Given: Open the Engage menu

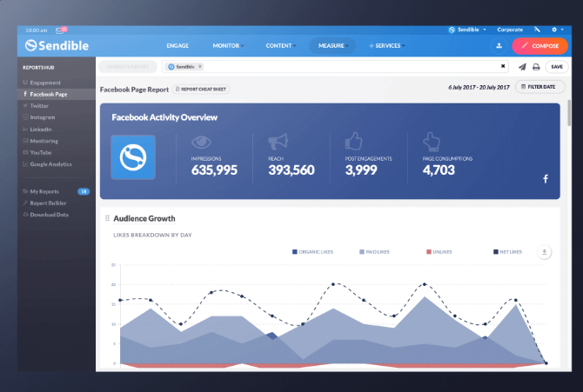Looking at the screenshot, I should (178, 45).
